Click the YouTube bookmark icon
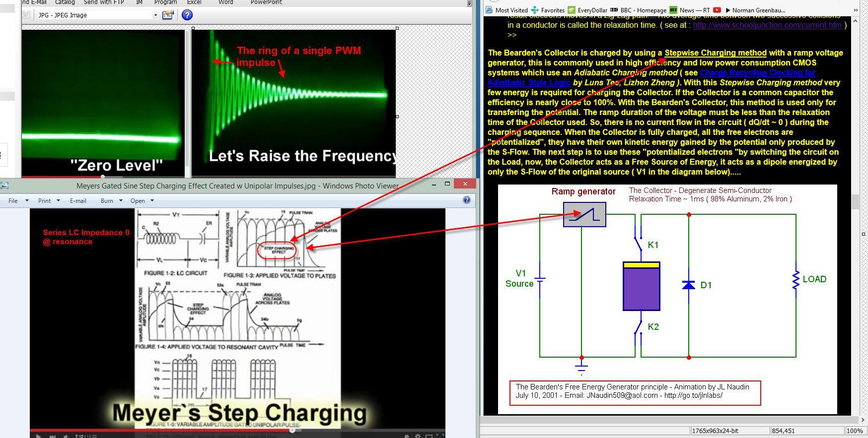This screenshot has width=868, height=438. click(x=717, y=10)
